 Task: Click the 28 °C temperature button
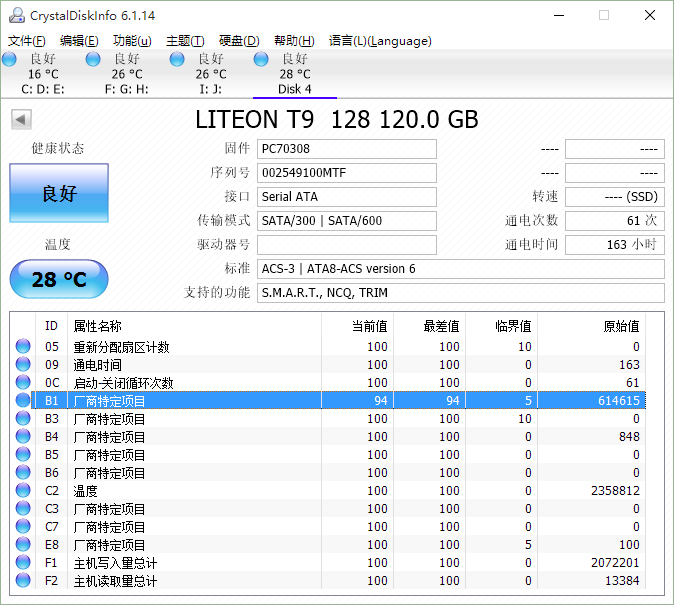coord(59,279)
